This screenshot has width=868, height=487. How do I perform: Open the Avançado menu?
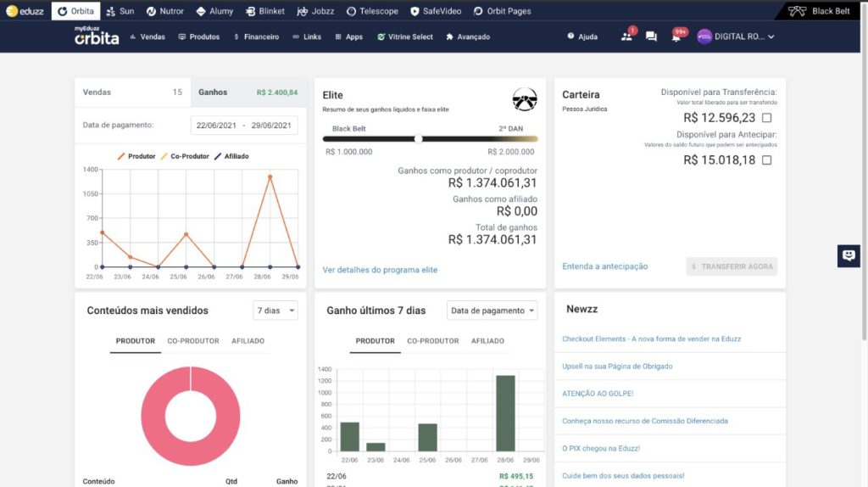468,36
